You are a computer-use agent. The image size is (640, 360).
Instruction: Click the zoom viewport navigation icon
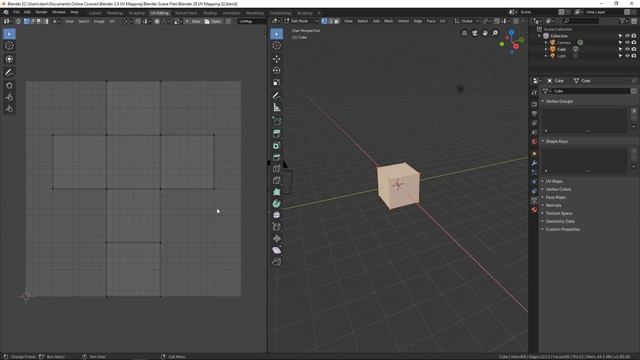pos(495,33)
